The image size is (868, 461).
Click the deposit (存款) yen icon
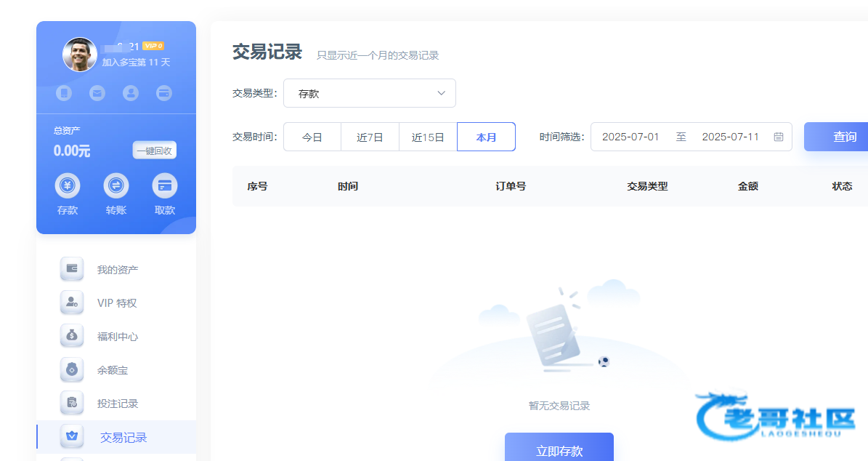tap(68, 186)
